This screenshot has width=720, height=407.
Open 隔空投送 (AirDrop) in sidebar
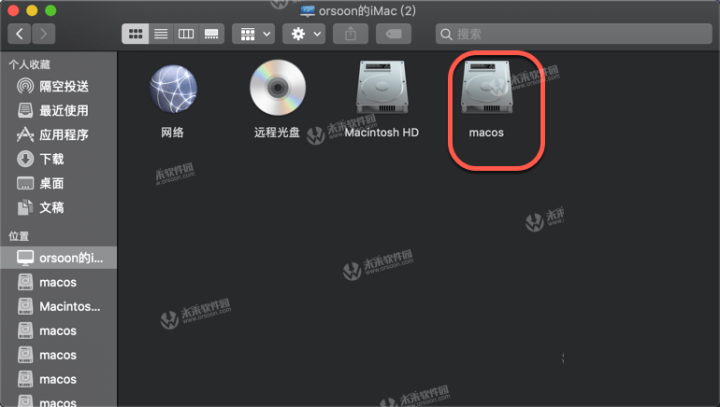[x=58, y=86]
